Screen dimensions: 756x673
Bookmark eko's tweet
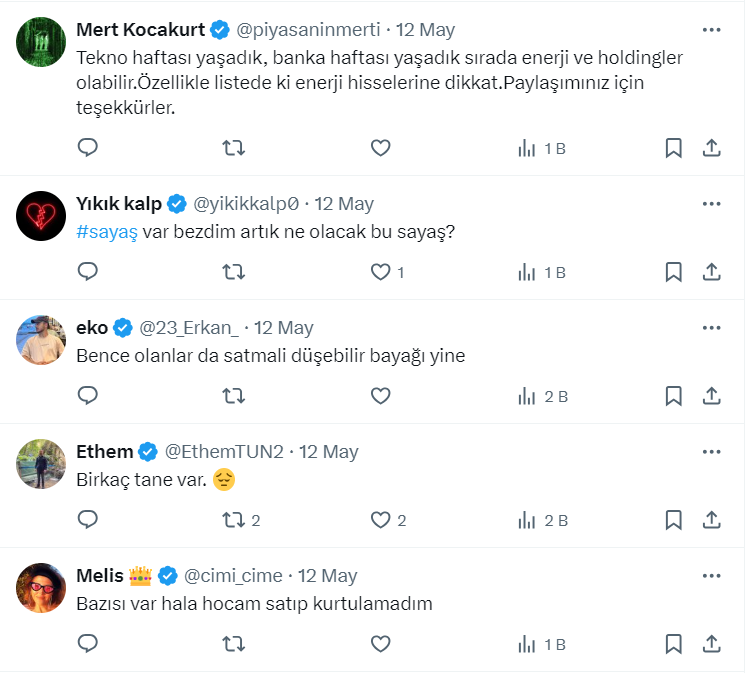[674, 396]
